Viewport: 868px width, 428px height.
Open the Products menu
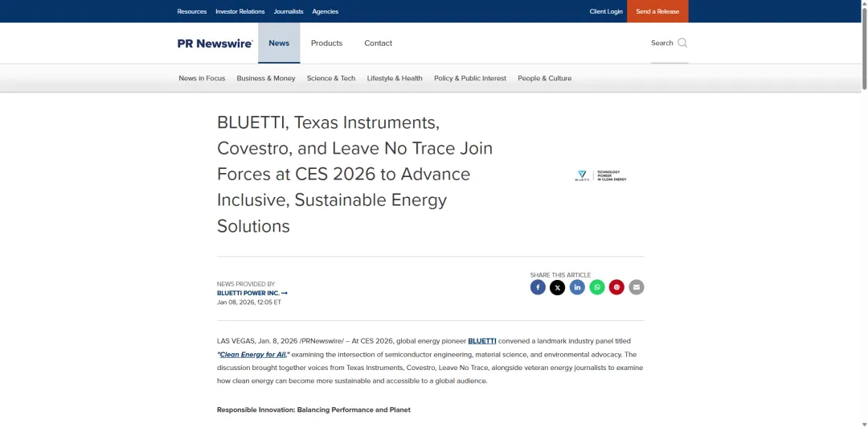click(x=326, y=43)
